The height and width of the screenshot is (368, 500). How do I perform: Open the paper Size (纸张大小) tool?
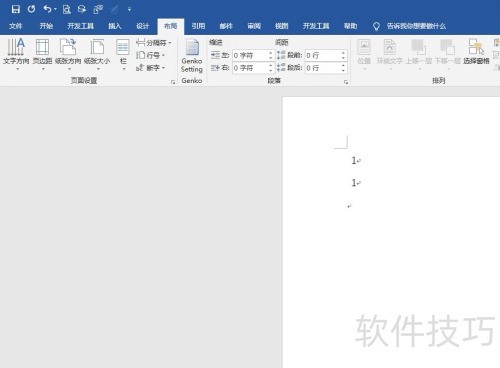pos(97,54)
